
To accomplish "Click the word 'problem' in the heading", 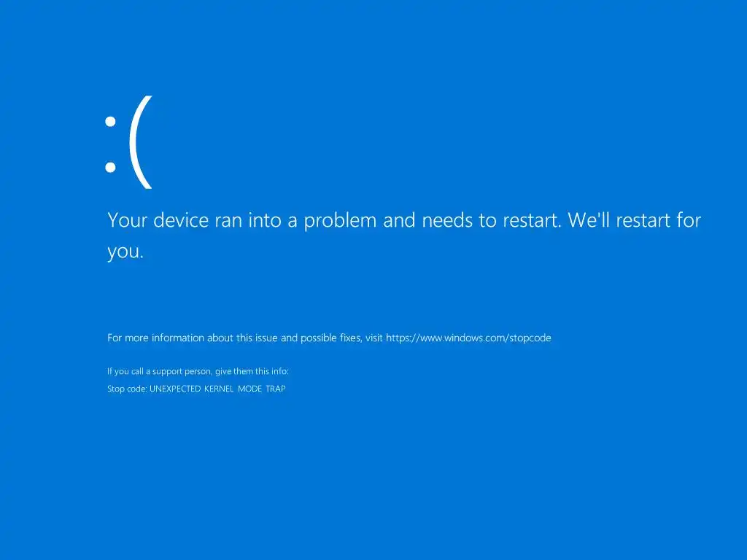I will [x=340, y=221].
